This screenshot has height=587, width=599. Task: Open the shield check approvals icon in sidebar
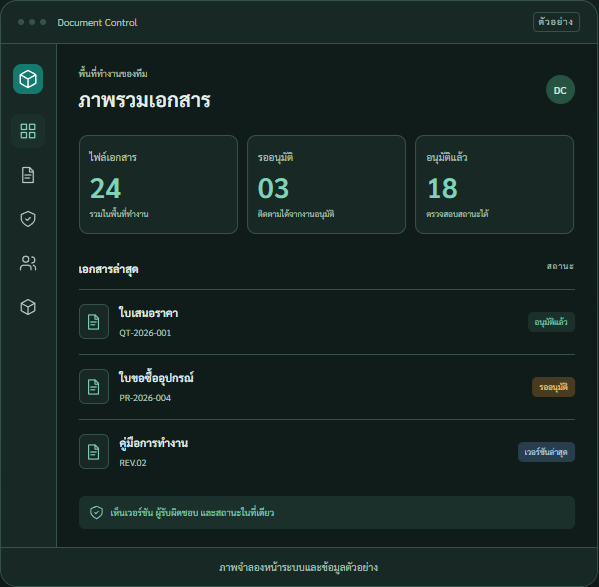(x=28, y=219)
